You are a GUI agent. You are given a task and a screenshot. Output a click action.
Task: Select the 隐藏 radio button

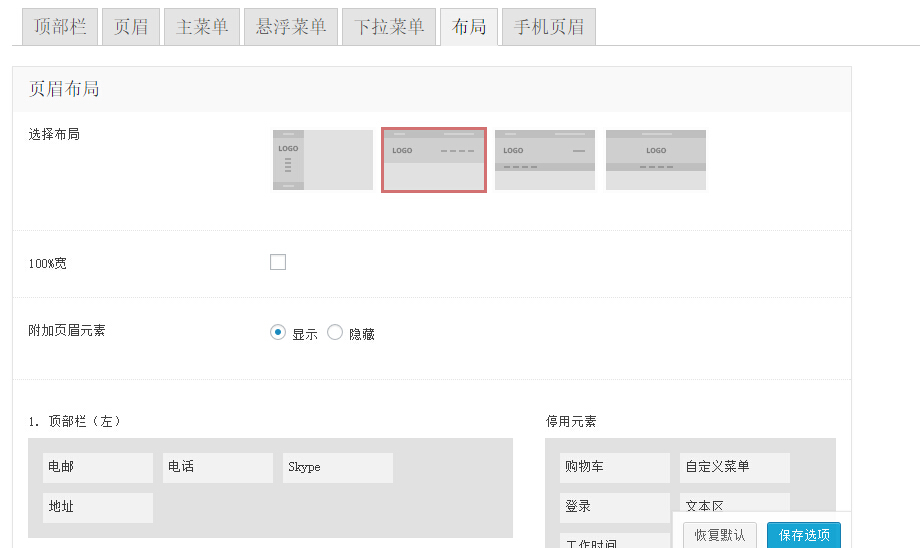335,333
